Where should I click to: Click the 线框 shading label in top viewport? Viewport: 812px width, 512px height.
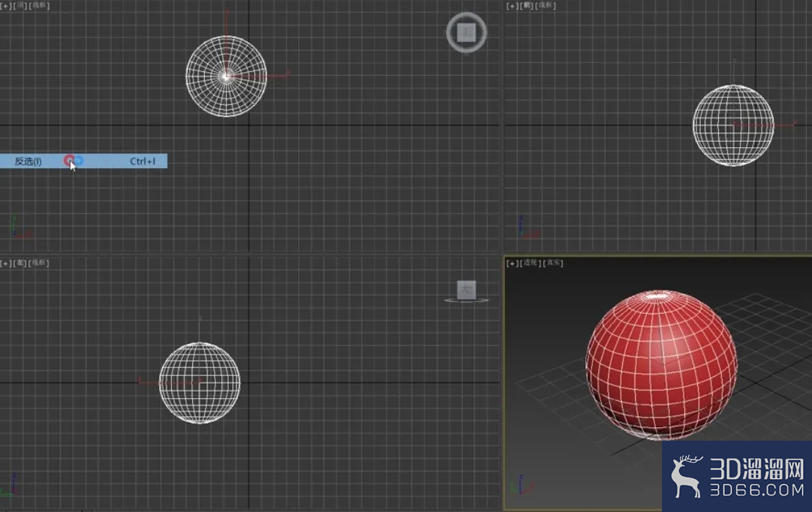(x=39, y=6)
